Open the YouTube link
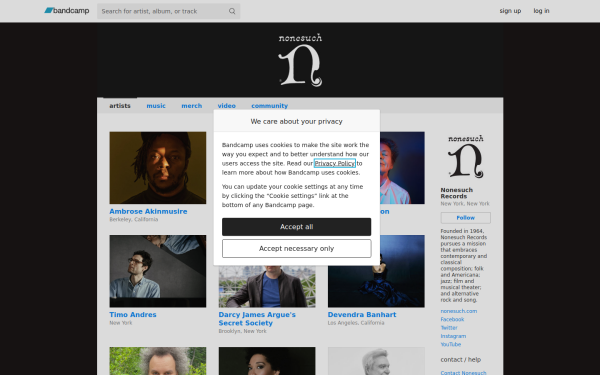The image size is (600, 375). click(450, 344)
